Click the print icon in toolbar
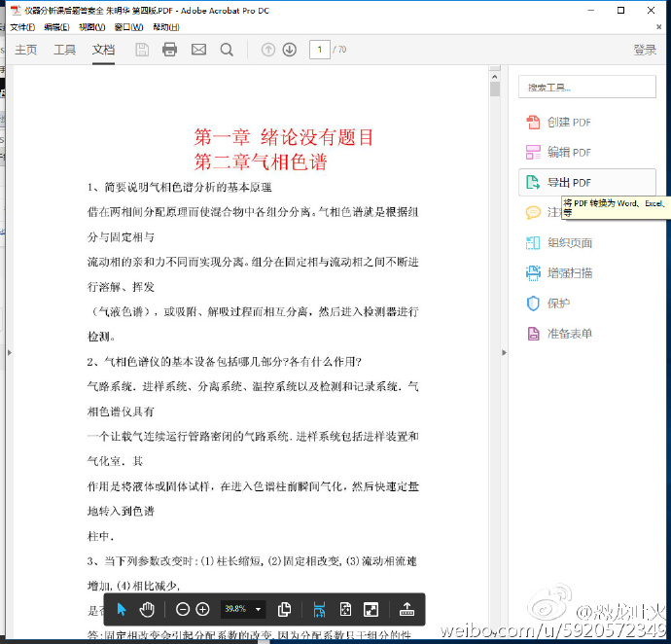The image size is (671, 644). tap(170, 50)
